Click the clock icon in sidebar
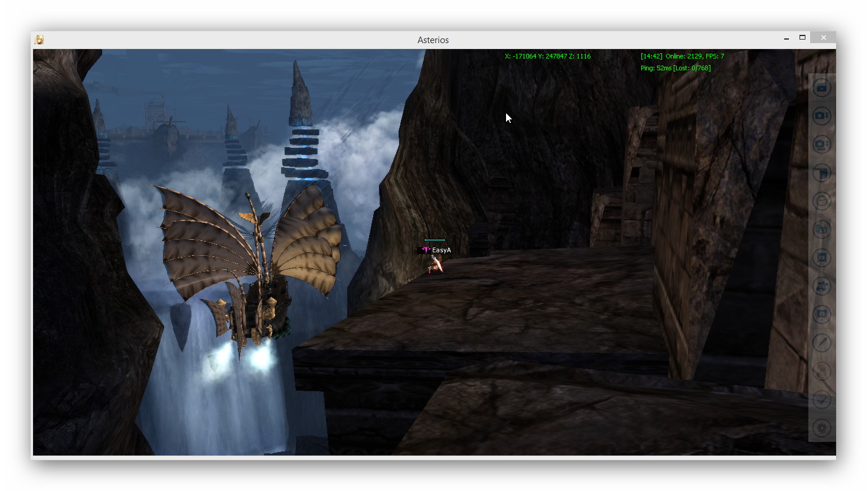 822,201
